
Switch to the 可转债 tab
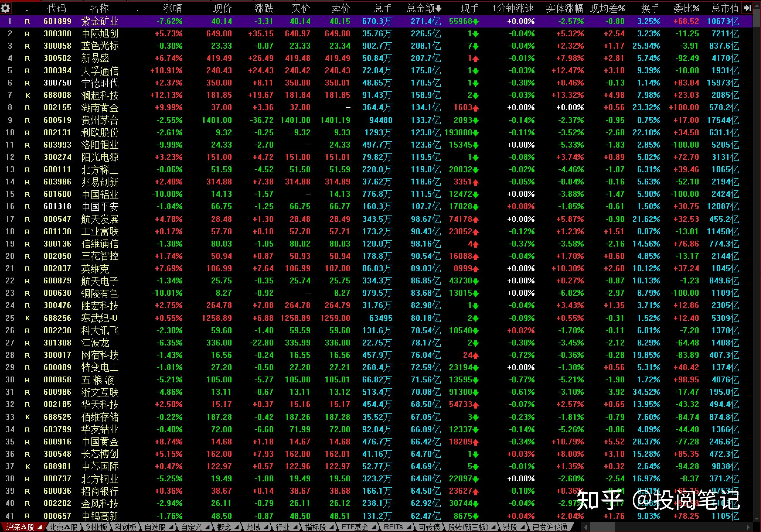(429, 527)
